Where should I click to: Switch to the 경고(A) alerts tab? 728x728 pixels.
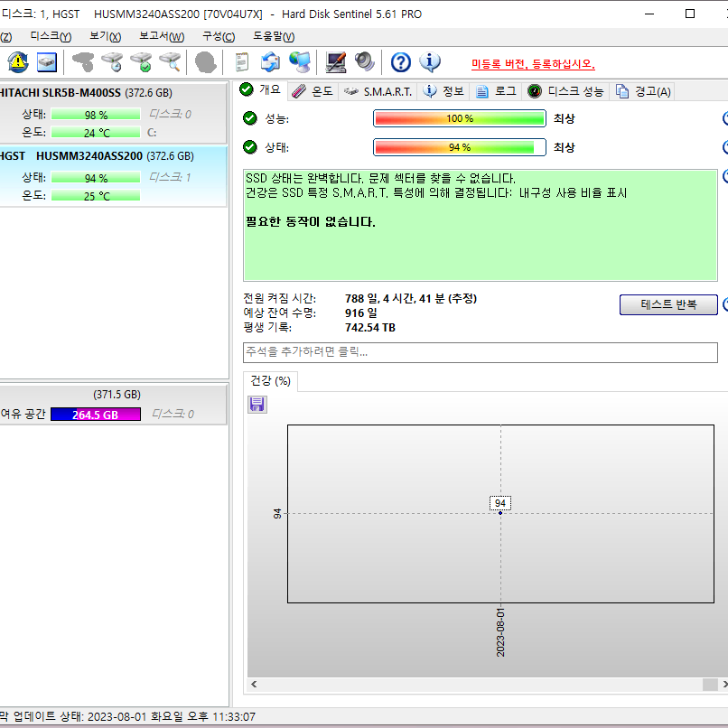(643, 91)
